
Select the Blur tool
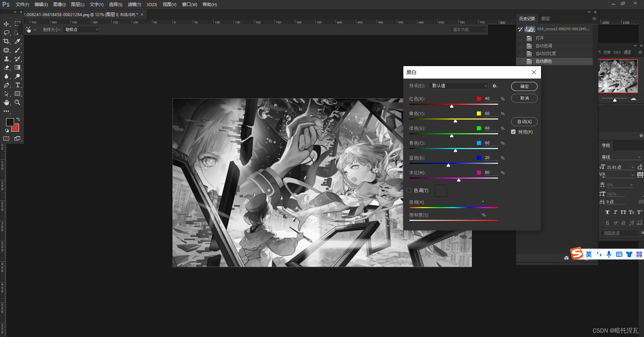(6, 76)
